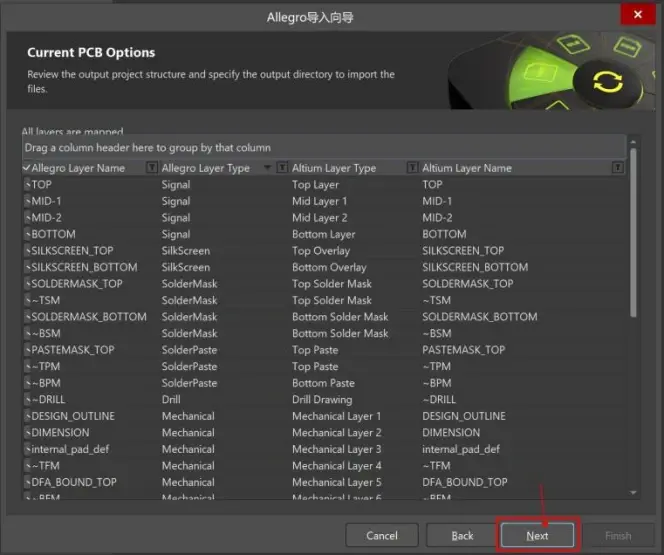The width and height of the screenshot is (664, 555).
Task: Click the Top Layer Altium type cell
Action: 315,185
